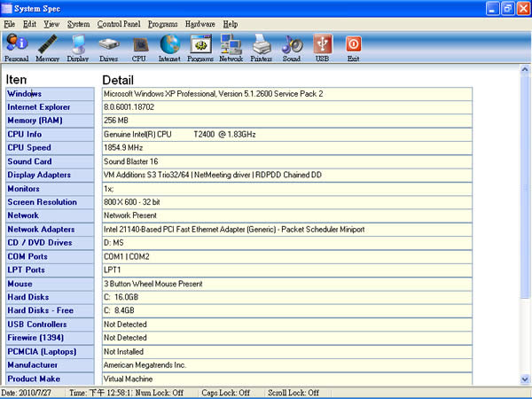This screenshot has height=399, width=532.
Task: Minimize the System Spec window
Action: [x=493, y=9]
